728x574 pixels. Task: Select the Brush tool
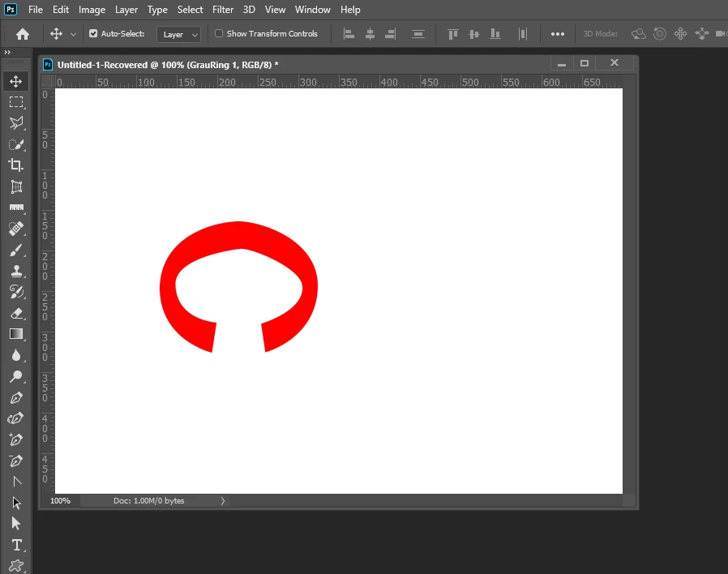[x=16, y=251]
